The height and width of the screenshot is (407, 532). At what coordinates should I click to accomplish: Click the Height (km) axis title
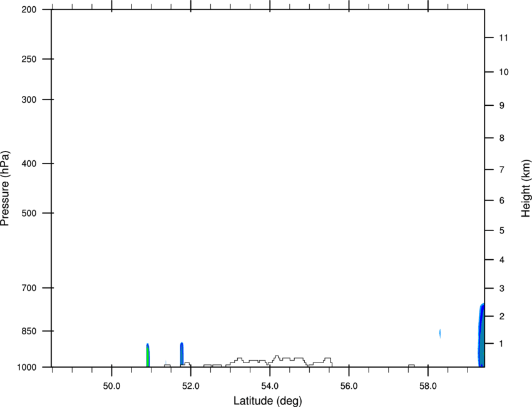[526, 188]
